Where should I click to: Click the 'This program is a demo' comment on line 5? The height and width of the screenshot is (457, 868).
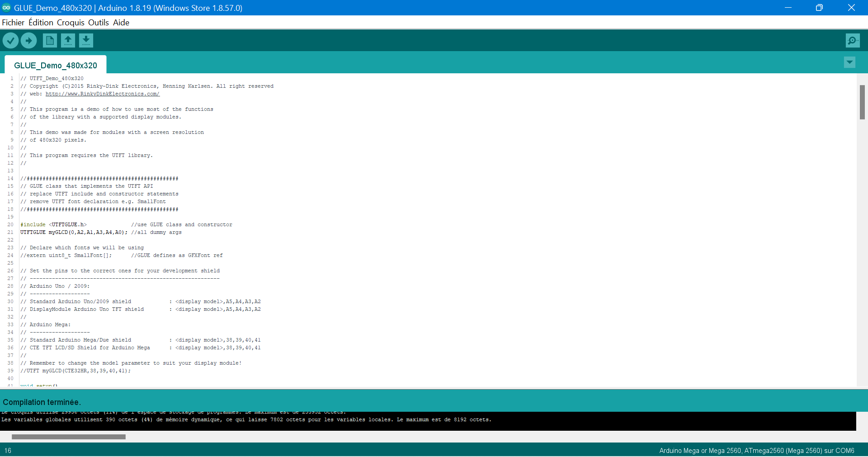click(x=117, y=109)
